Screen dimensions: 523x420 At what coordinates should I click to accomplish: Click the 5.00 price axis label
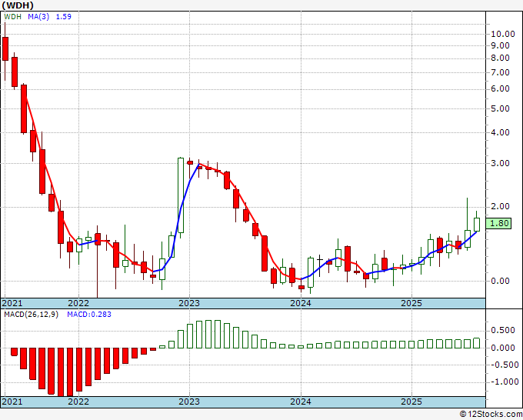click(500, 108)
